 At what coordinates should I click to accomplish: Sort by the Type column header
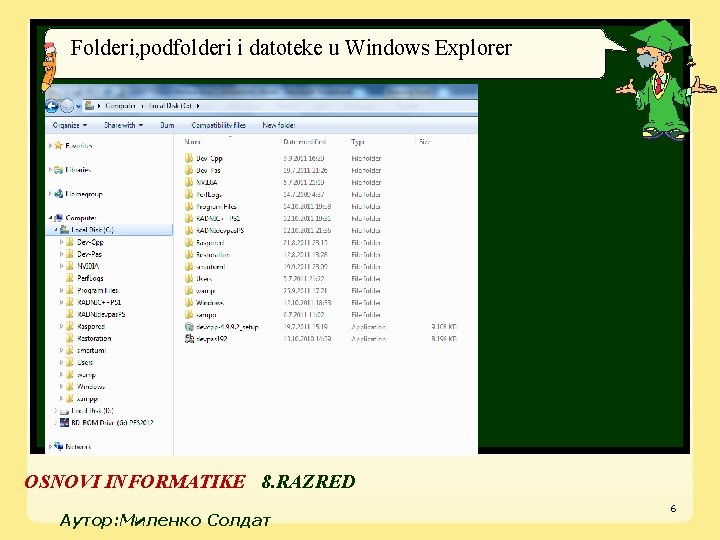click(358, 142)
